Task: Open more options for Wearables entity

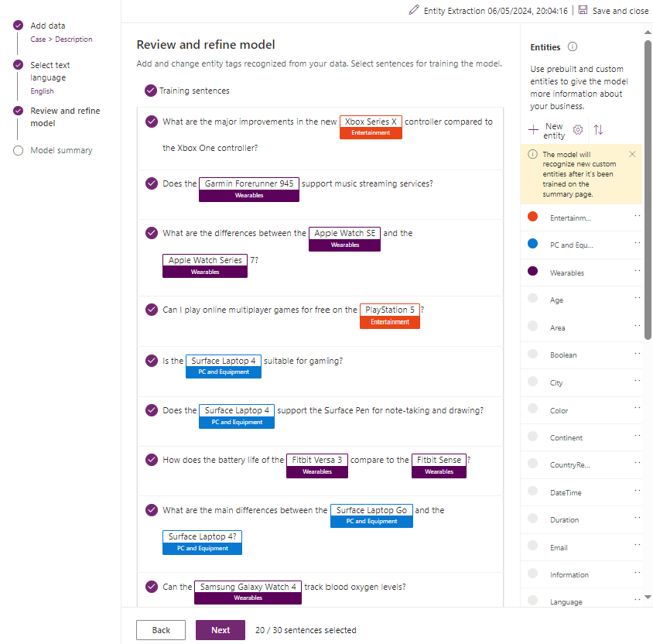Action: (638, 271)
